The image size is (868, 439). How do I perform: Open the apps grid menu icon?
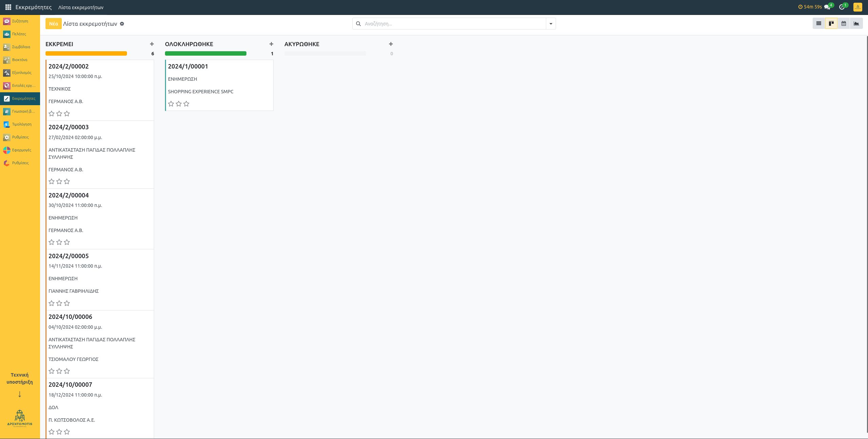click(x=8, y=7)
